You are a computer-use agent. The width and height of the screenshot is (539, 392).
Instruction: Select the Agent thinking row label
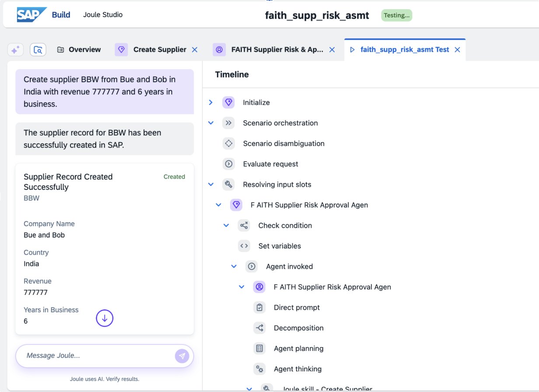click(x=297, y=369)
